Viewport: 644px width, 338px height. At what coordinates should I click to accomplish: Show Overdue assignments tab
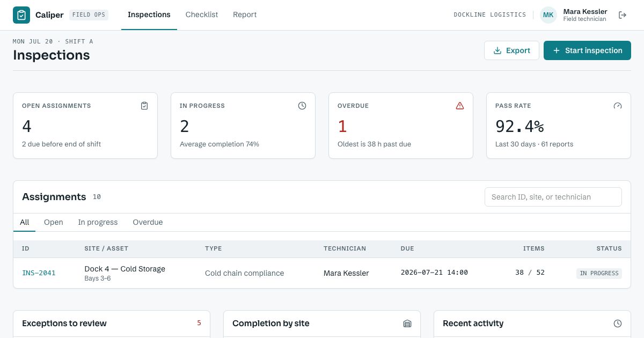pyautogui.click(x=148, y=222)
